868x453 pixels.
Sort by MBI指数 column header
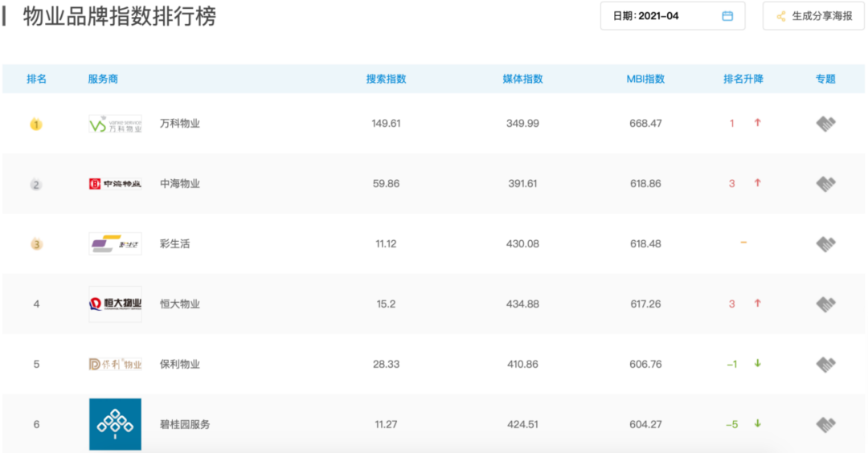645,79
